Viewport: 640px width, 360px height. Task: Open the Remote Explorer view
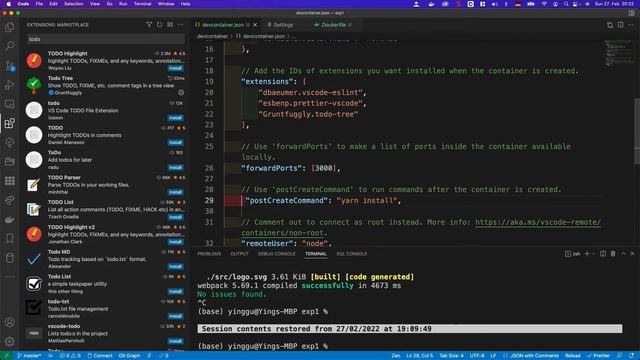(x=9, y=104)
